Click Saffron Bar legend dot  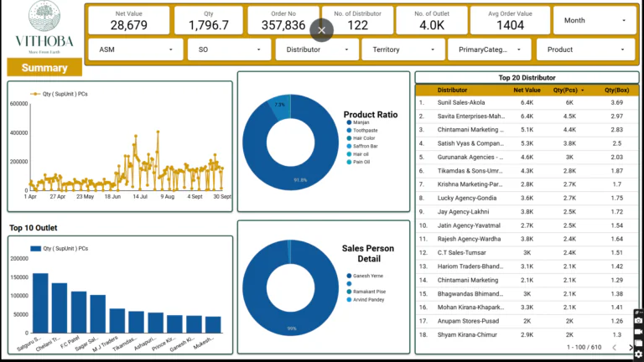[x=349, y=146]
